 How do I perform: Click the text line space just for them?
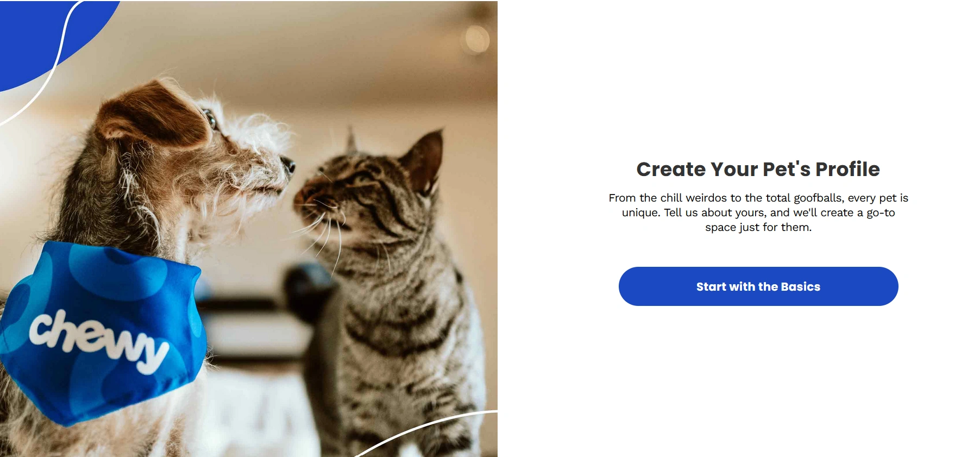point(758,228)
